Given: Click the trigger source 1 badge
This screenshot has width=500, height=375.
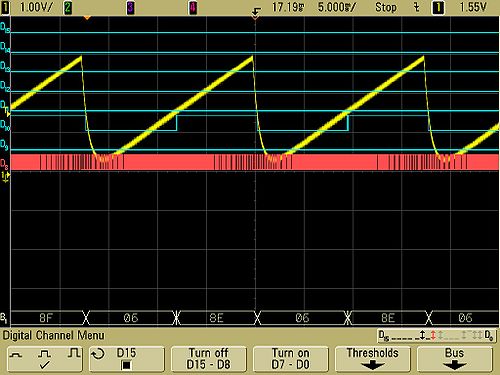Looking at the screenshot, I should click(438, 7).
